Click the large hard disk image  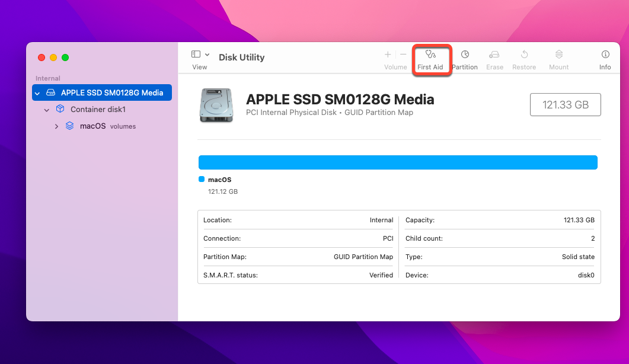216,105
